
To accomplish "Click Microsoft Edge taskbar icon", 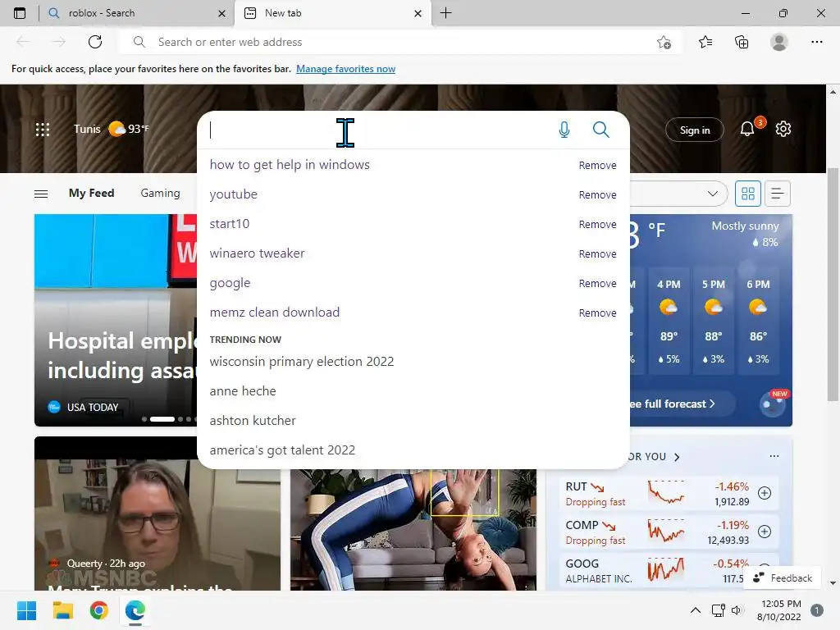I will (x=135, y=610).
